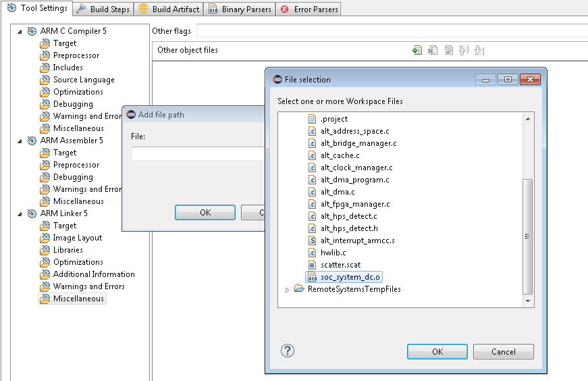Click OK in Add file path dialog
Screen dimensions: 588x381
pyautogui.click(x=205, y=213)
